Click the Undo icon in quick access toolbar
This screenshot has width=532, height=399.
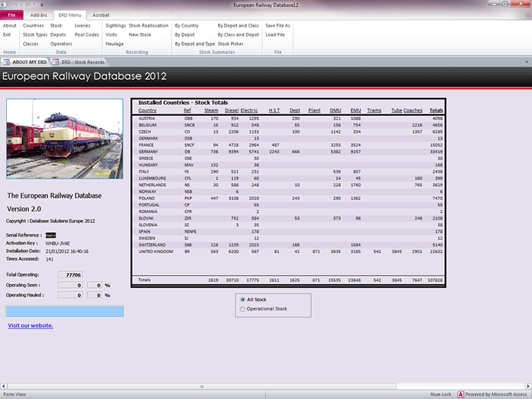tap(15, 5)
